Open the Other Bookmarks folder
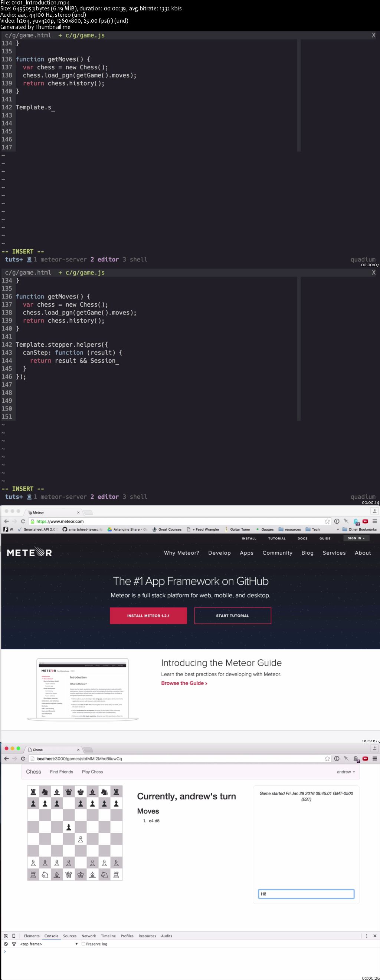Image resolution: width=380 pixels, height=980 pixels. 359,529
